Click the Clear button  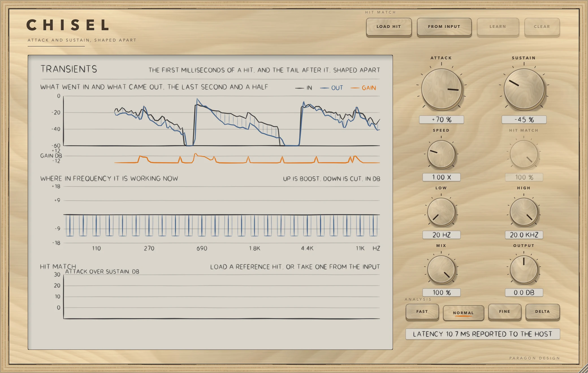click(542, 27)
